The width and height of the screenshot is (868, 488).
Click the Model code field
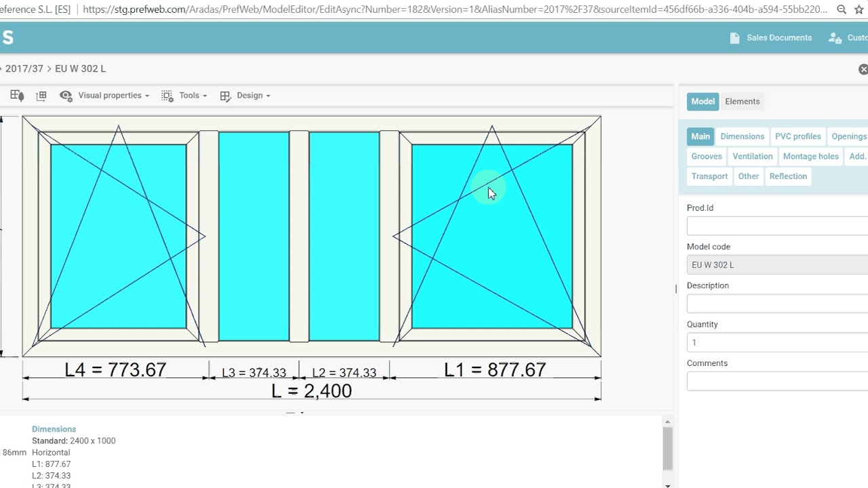(777, 265)
